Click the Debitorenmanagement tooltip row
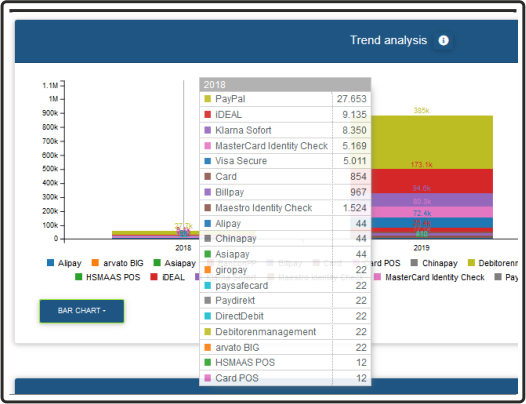This screenshot has width=526, height=404. [x=285, y=332]
